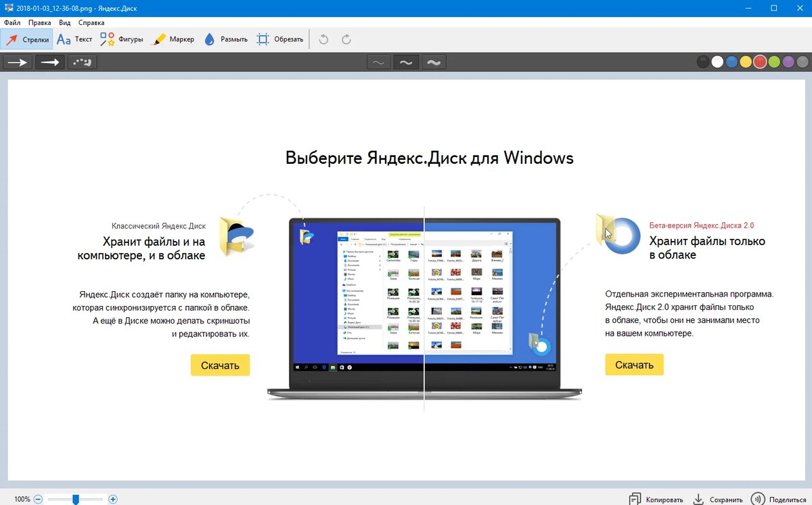Choose the yellow color swatch
Viewport: 812px width, 505px height.
[x=746, y=62]
